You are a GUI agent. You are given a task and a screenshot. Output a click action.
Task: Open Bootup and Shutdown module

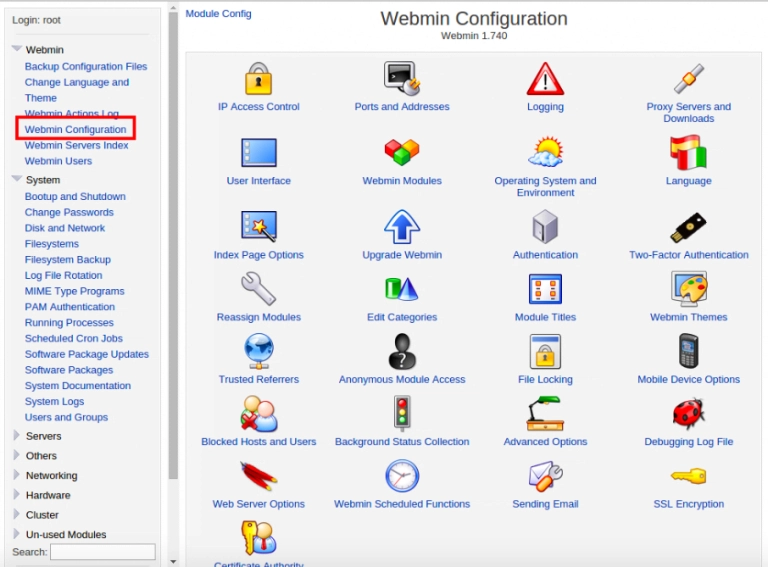(x=75, y=196)
